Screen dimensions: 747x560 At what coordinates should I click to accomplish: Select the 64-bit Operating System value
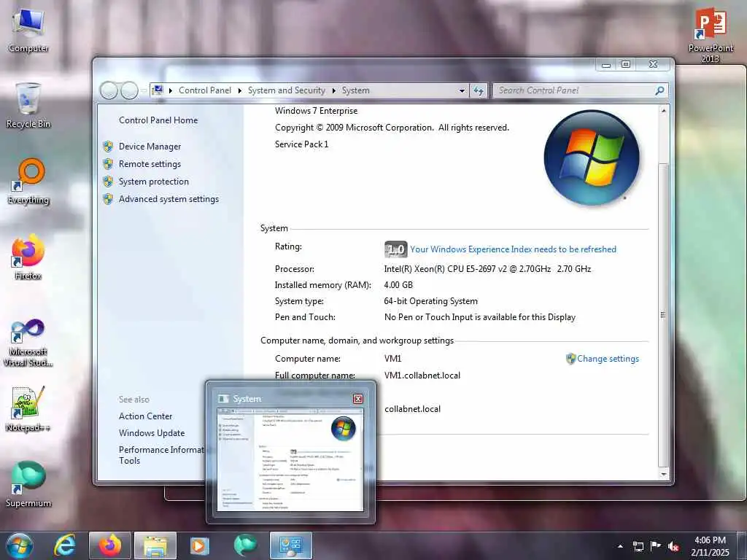click(x=430, y=301)
